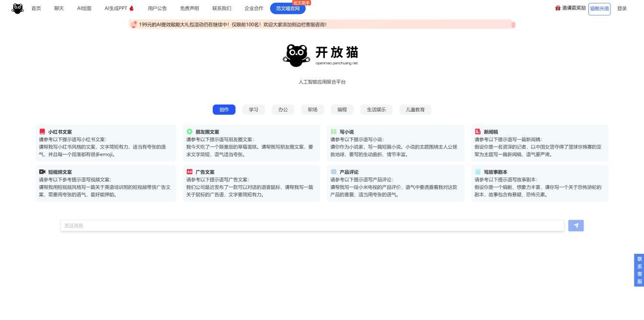Screen dimensions: 644x320
Task: Click the 论文助手 badge above 范文喵官网
Action: pos(301,3)
